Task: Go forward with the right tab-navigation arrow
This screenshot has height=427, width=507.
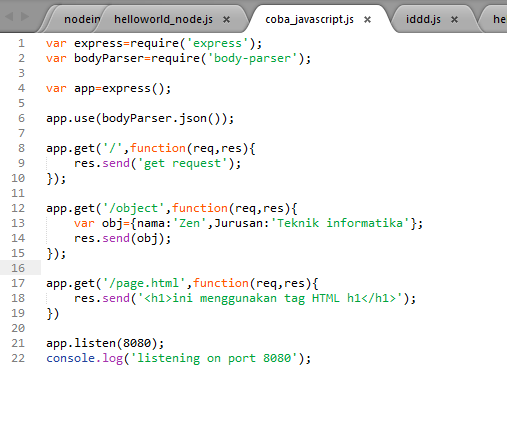Action: point(25,16)
